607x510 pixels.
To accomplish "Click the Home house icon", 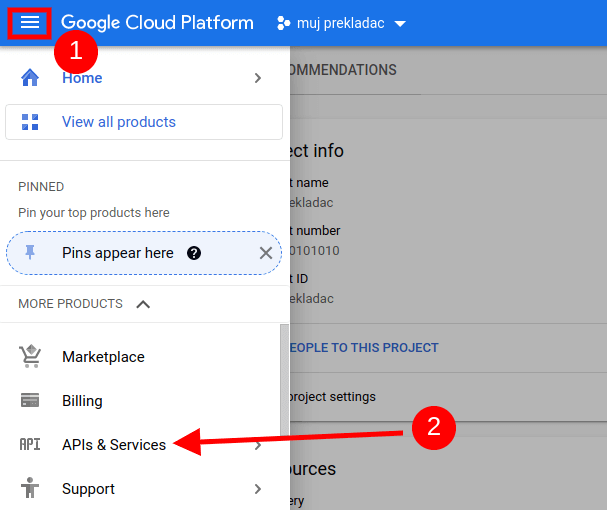I will pyautogui.click(x=30, y=77).
